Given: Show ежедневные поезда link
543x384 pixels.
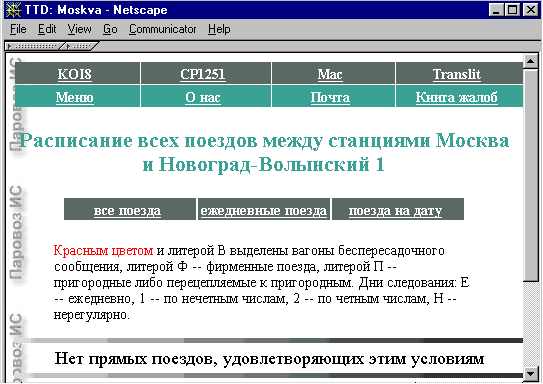Looking at the screenshot, I should point(264,211).
